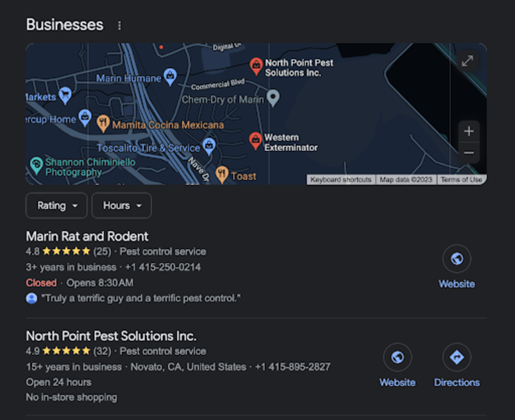The width and height of the screenshot is (515, 420).
Task: Open the Toast restaurant map pin
Action: 222,174
